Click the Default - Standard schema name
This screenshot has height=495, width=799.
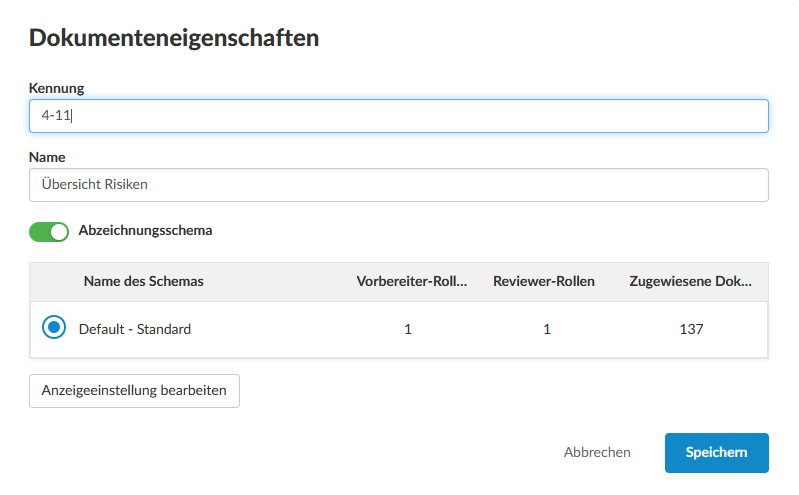tap(135, 329)
